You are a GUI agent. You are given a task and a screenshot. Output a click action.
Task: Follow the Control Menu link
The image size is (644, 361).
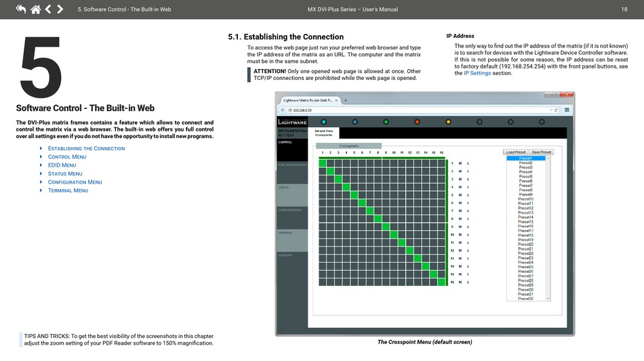67,156
